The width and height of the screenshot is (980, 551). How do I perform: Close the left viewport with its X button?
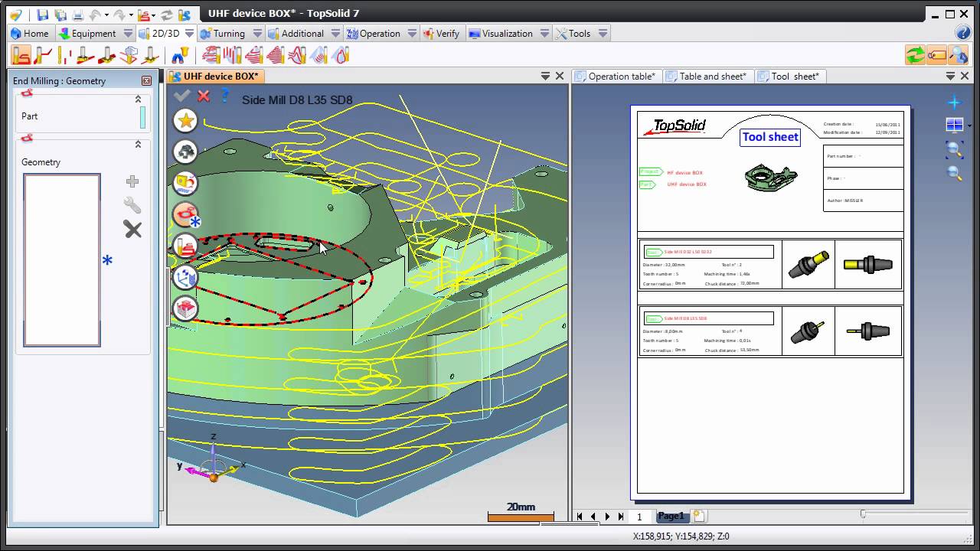[560, 76]
